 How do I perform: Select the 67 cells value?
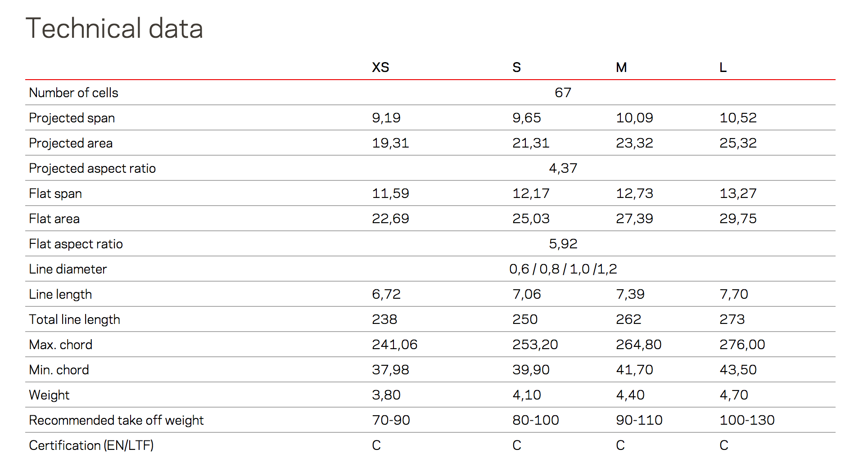[563, 93]
